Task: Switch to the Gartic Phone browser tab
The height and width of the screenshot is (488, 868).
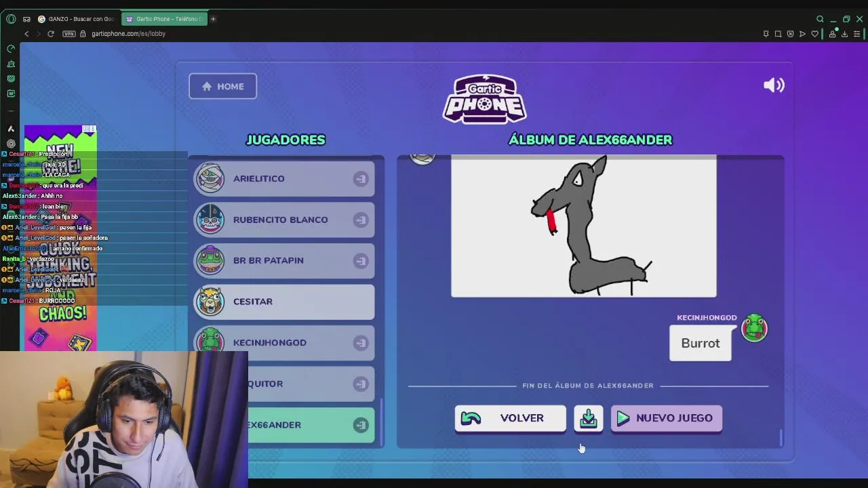Action: click(x=163, y=19)
